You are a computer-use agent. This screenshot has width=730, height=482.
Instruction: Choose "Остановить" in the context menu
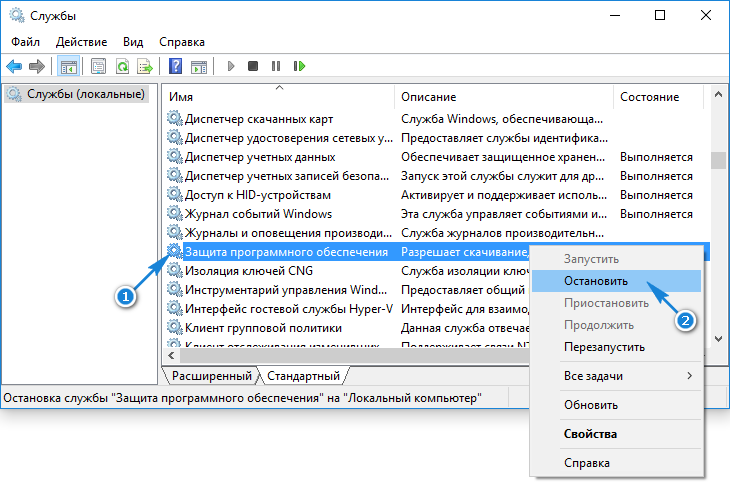click(x=598, y=282)
